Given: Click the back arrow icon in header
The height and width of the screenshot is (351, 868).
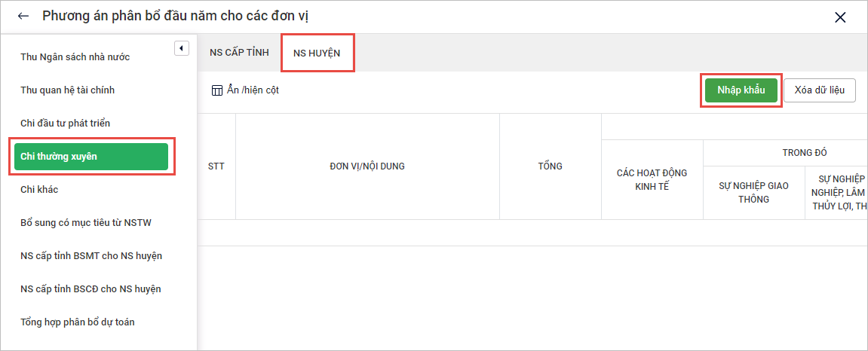Looking at the screenshot, I should [23, 16].
